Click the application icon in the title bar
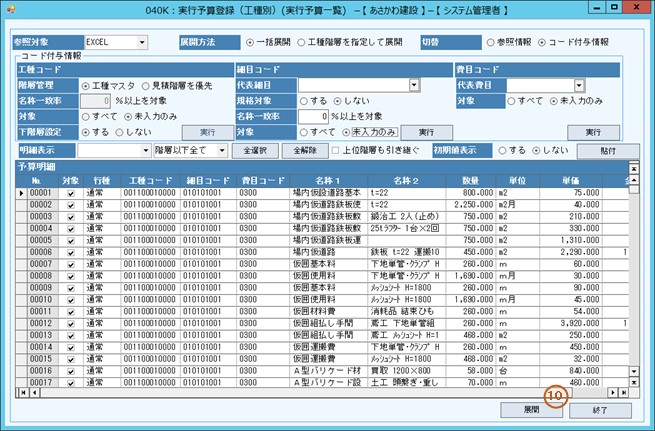 coord(12,10)
